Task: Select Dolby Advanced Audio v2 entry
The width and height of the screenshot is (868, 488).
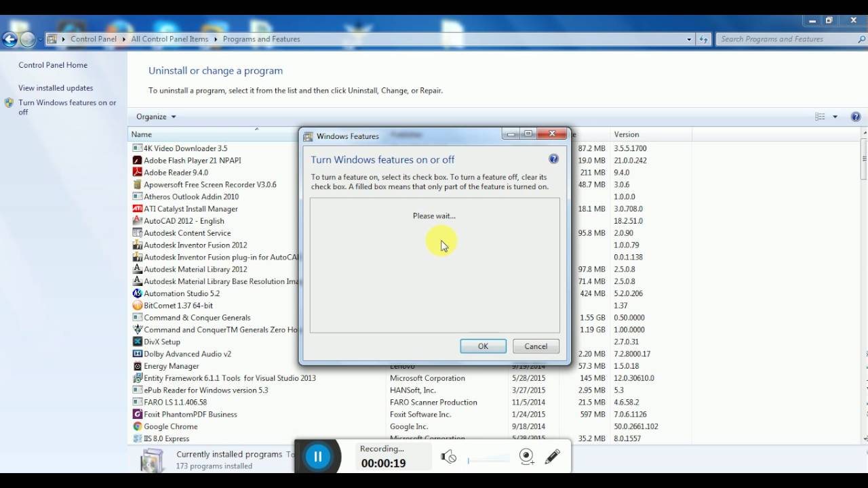Action: click(187, 354)
